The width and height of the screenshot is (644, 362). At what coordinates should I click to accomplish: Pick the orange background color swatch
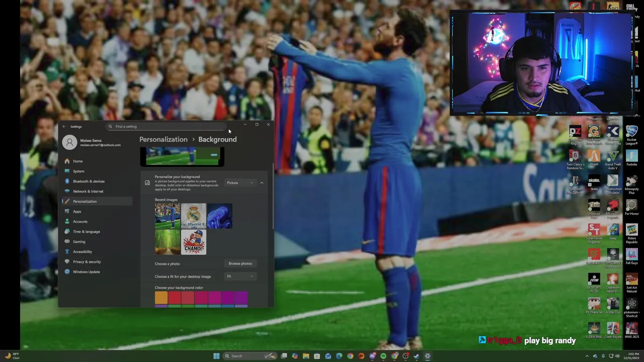coord(161,298)
